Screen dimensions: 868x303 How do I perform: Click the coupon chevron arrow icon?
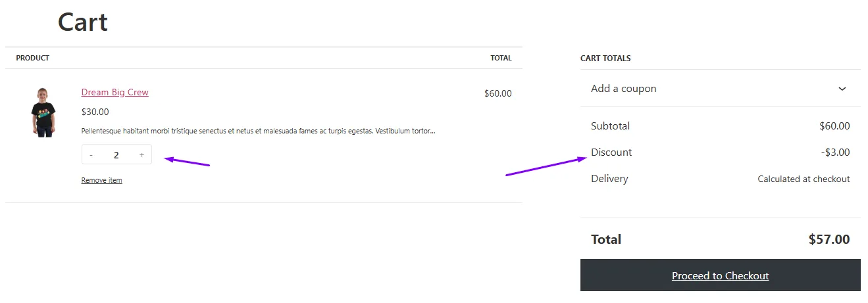[842, 89]
